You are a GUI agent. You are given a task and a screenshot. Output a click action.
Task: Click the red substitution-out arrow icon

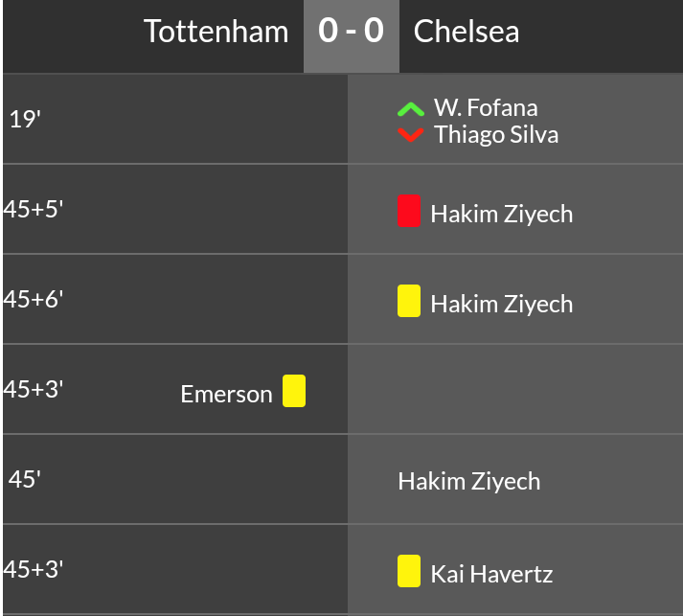[410, 134]
